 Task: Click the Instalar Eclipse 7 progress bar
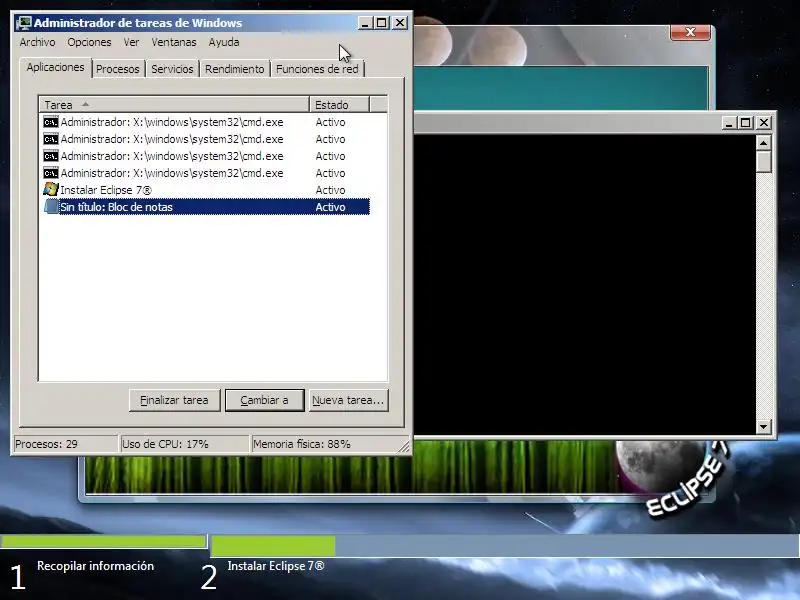505,546
